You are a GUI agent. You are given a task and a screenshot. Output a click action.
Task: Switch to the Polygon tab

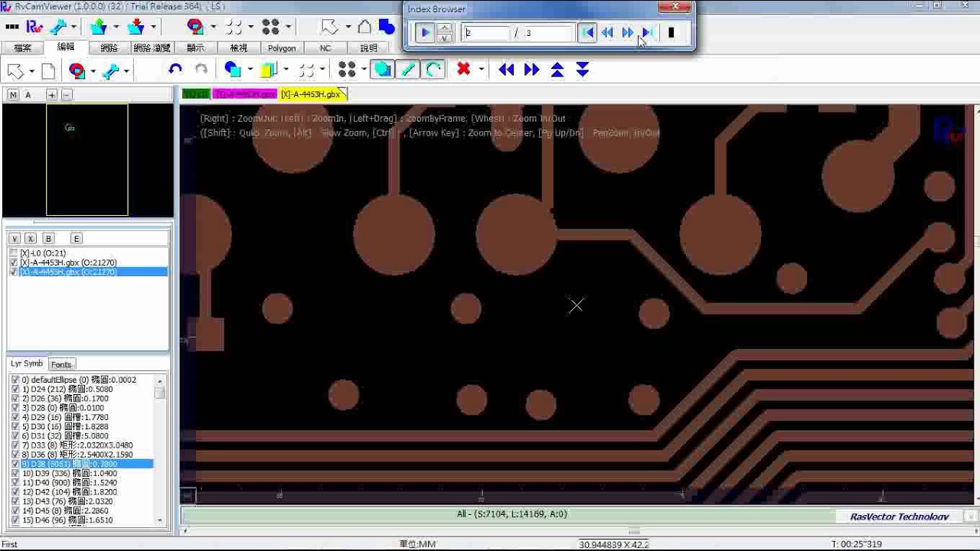click(282, 47)
